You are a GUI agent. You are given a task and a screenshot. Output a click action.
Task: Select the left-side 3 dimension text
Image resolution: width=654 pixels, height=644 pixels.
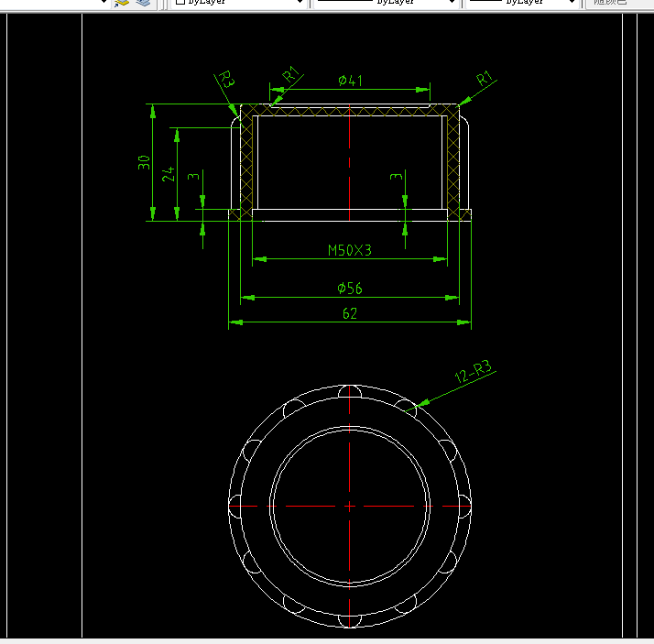tap(193, 177)
